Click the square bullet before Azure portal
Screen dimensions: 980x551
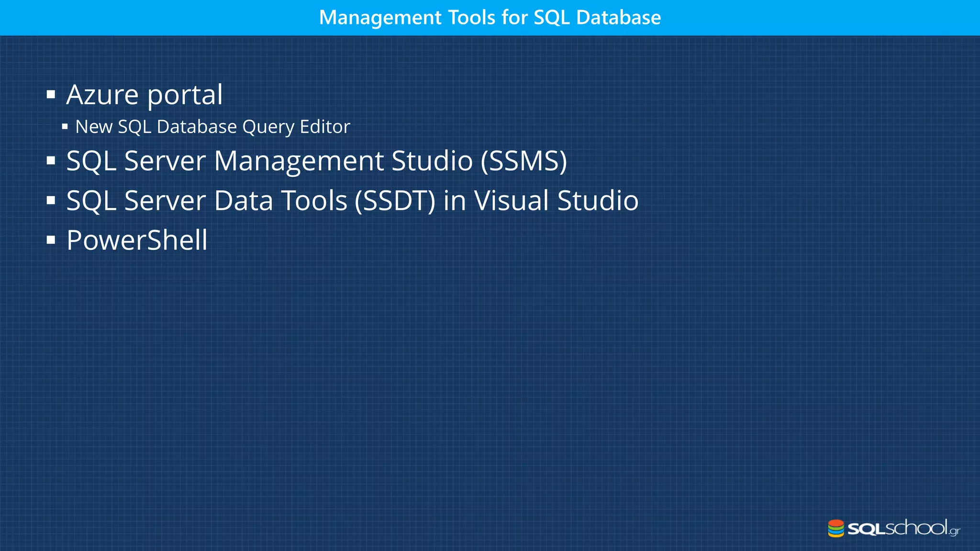[51, 94]
